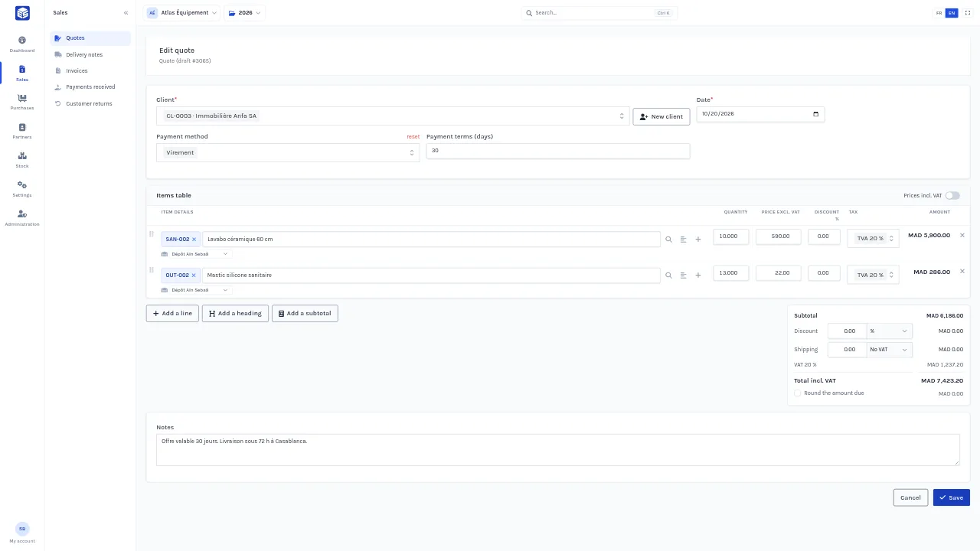Open the 2026 fiscal year dropdown

coord(244,13)
